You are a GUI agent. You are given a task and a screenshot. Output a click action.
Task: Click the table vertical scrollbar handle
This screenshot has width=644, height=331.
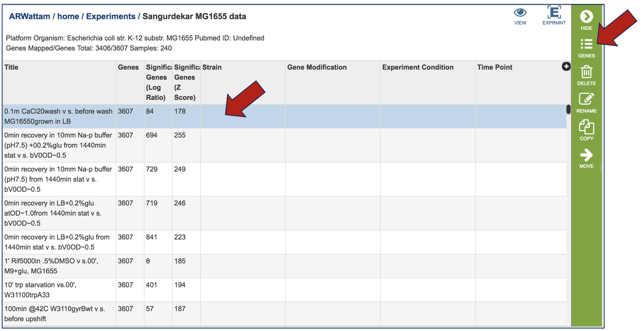click(x=568, y=109)
